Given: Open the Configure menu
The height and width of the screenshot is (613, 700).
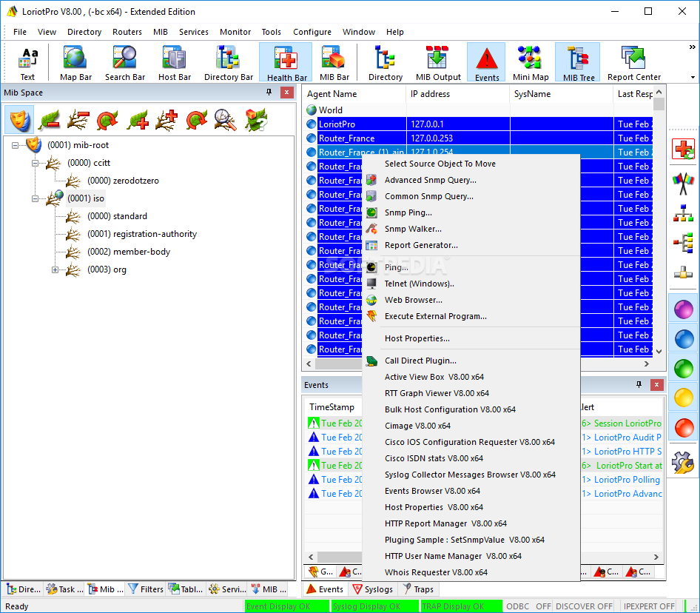Looking at the screenshot, I should [x=312, y=32].
